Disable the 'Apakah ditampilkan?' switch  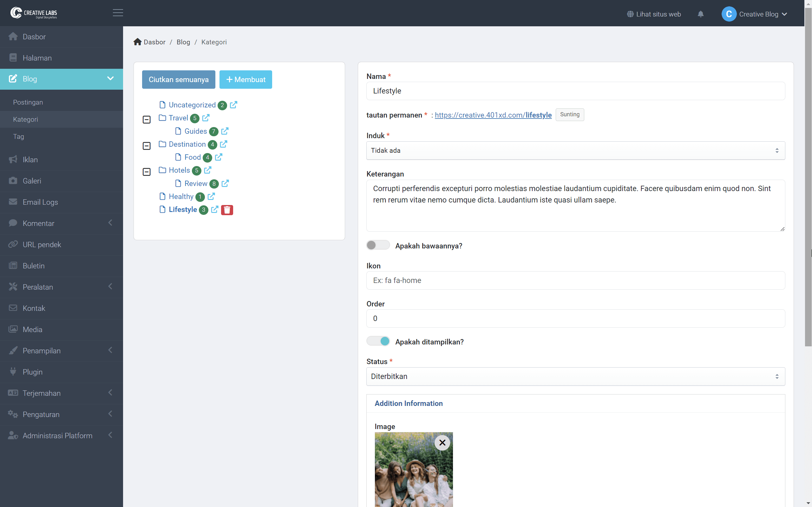click(x=378, y=341)
